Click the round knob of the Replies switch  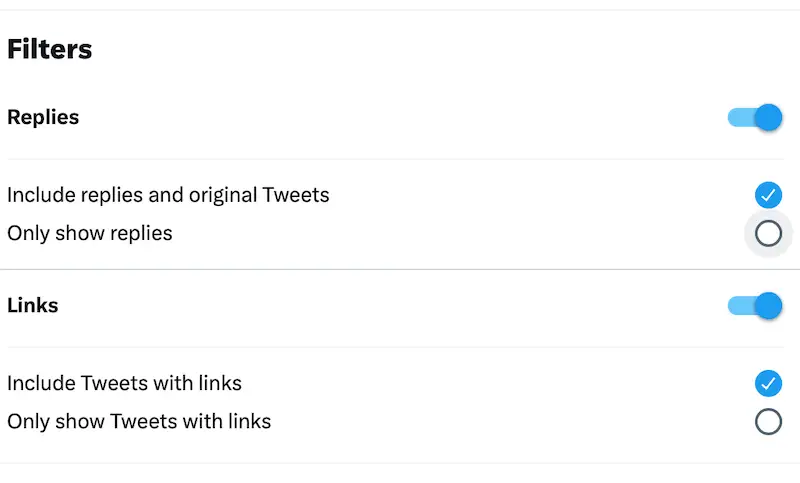[768, 118]
